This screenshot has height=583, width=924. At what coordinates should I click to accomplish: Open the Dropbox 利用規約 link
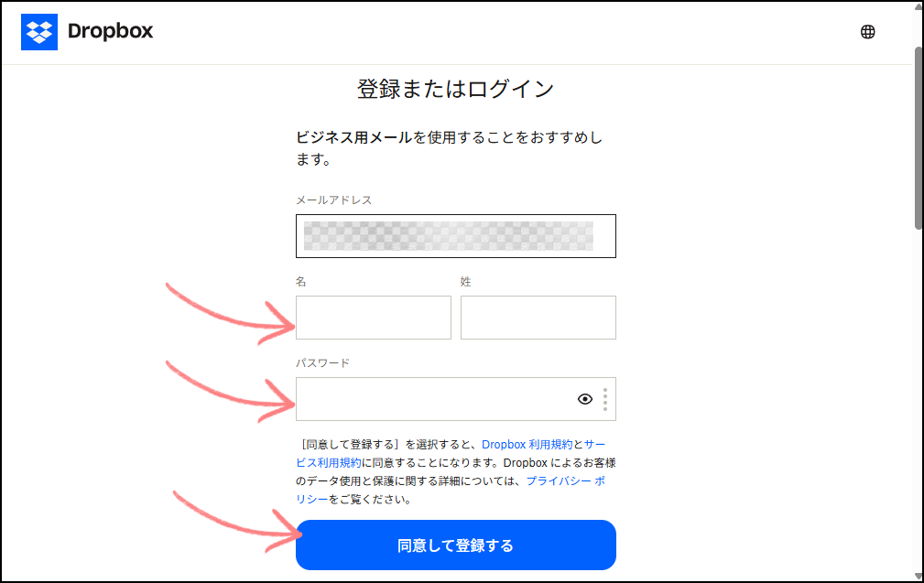click(x=527, y=445)
